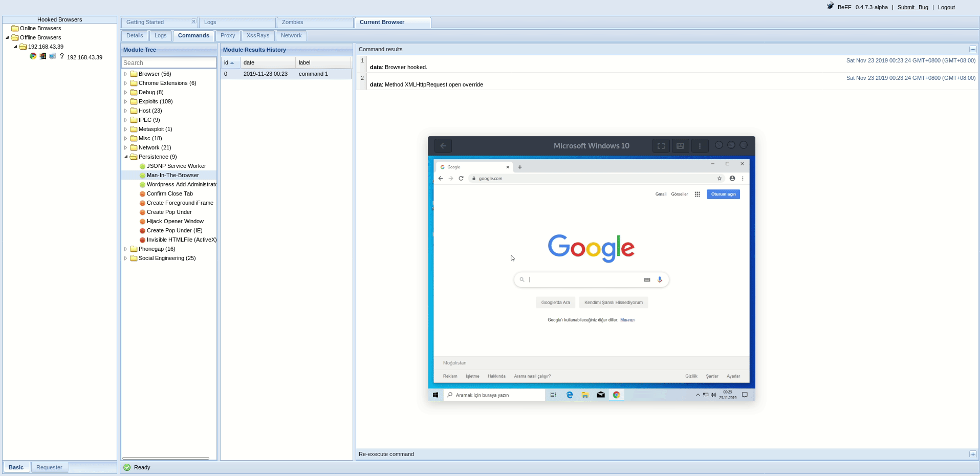980x476 pixels.
Task: Expand the Host (23) folder
Action: (x=125, y=111)
